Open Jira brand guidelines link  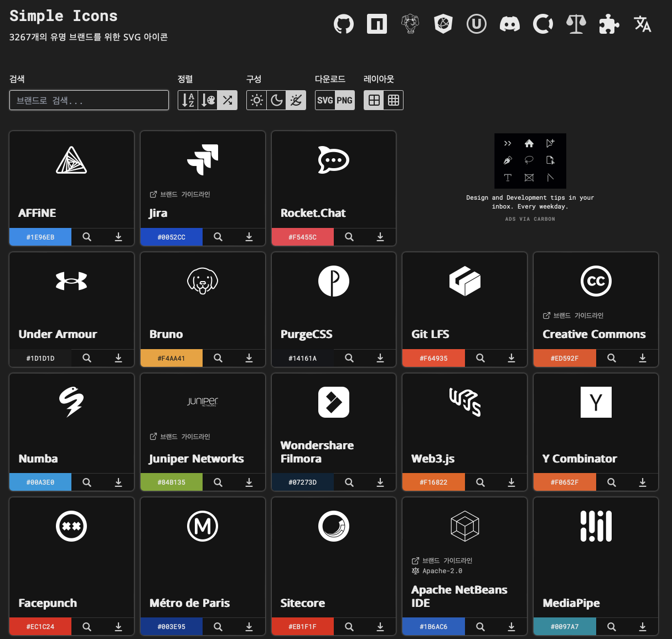click(180, 194)
